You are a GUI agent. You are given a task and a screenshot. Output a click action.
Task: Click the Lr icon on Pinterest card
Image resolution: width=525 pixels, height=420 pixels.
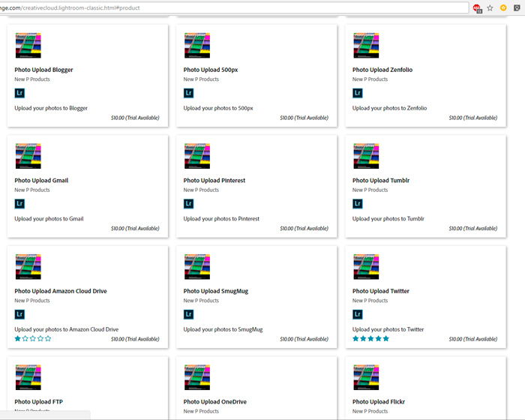pos(188,204)
